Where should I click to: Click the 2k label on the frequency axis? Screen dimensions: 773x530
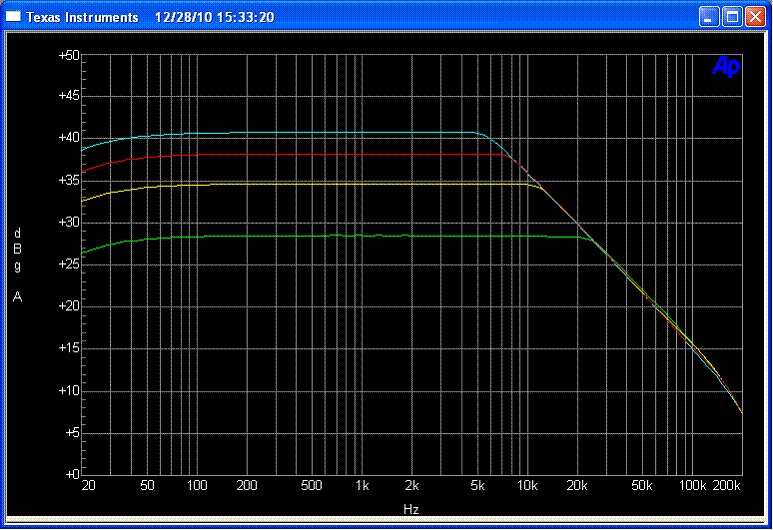[x=412, y=486]
